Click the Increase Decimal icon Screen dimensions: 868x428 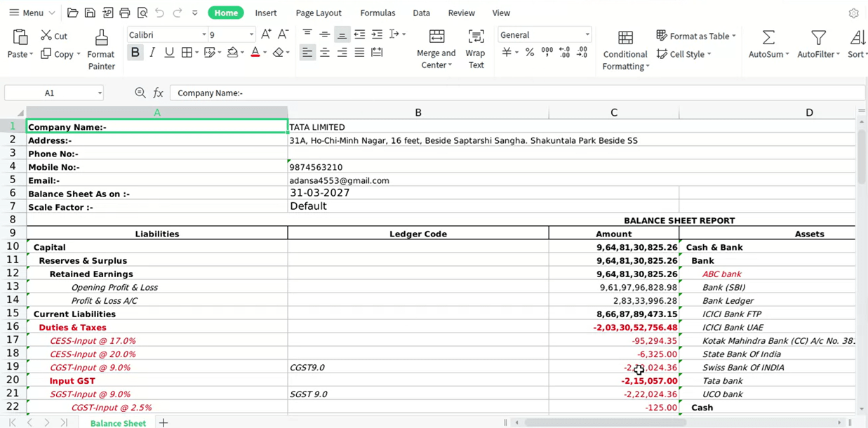pos(564,52)
